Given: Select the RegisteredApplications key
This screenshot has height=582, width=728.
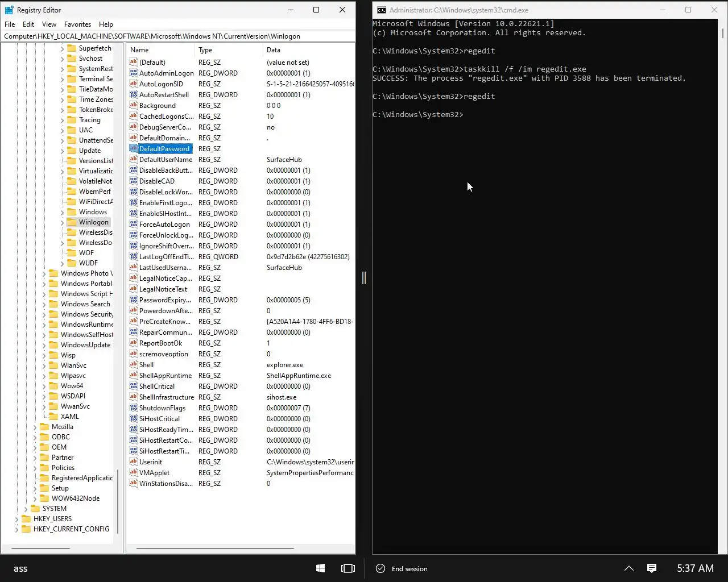Looking at the screenshot, I should 82,478.
